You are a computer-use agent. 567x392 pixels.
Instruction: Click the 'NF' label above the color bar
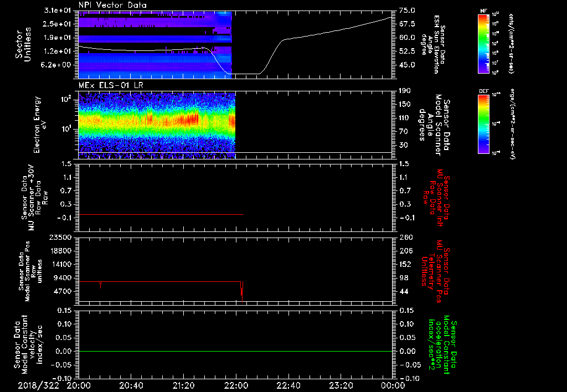pos(483,11)
